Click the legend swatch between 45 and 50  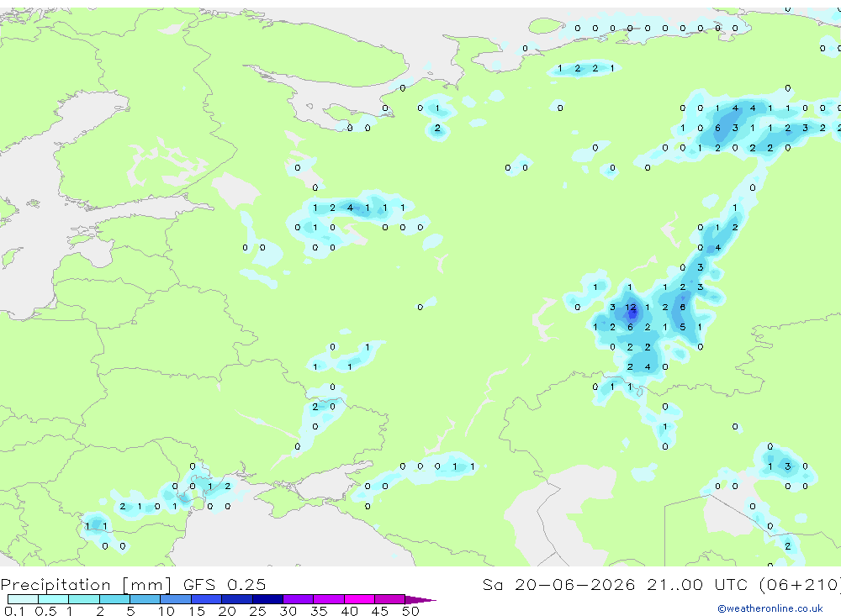(x=390, y=599)
